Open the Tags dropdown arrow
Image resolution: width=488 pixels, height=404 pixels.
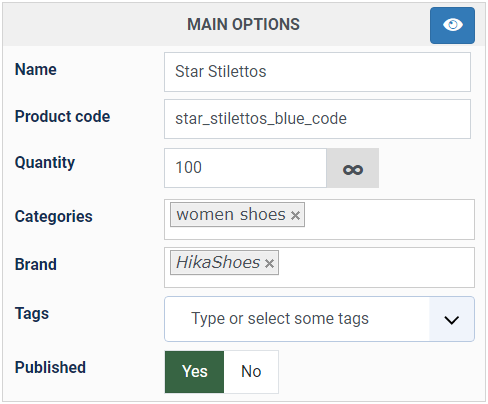point(452,319)
